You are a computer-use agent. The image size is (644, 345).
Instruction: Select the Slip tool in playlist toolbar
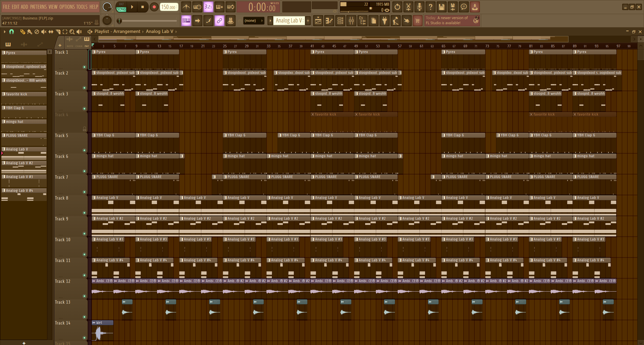coord(51,32)
